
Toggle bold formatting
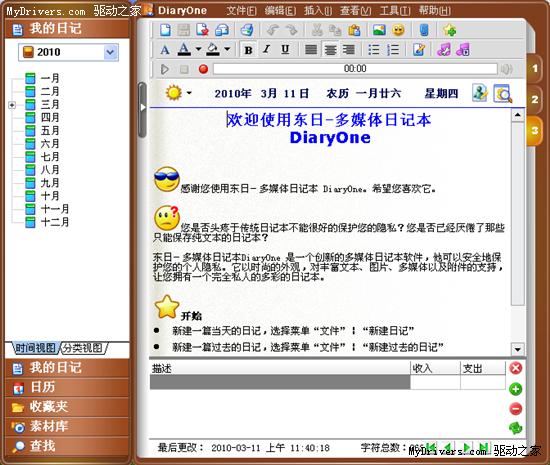[x=248, y=50]
